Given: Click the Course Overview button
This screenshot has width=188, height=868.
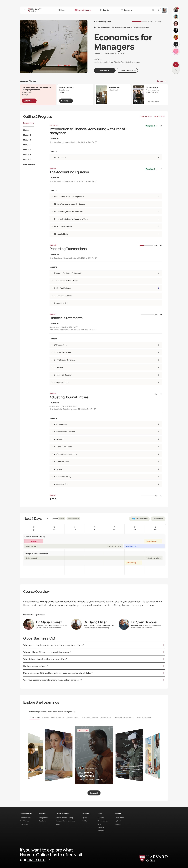Looking at the screenshot, I should [x=127, y=70].
